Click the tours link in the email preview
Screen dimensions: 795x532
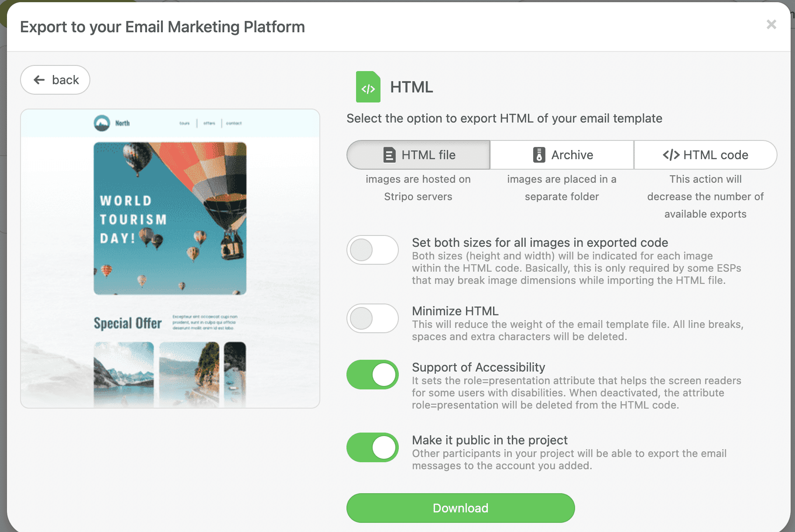(184, 123)
